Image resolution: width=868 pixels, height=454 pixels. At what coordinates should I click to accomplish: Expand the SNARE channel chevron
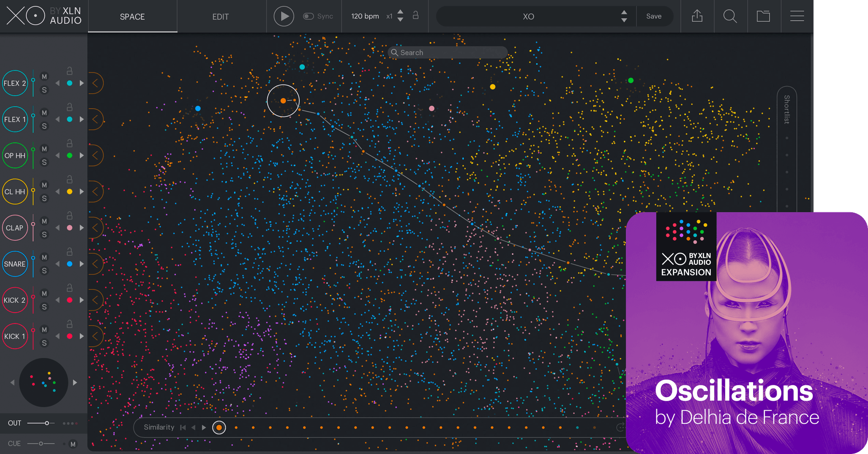[x=95, y=264]
